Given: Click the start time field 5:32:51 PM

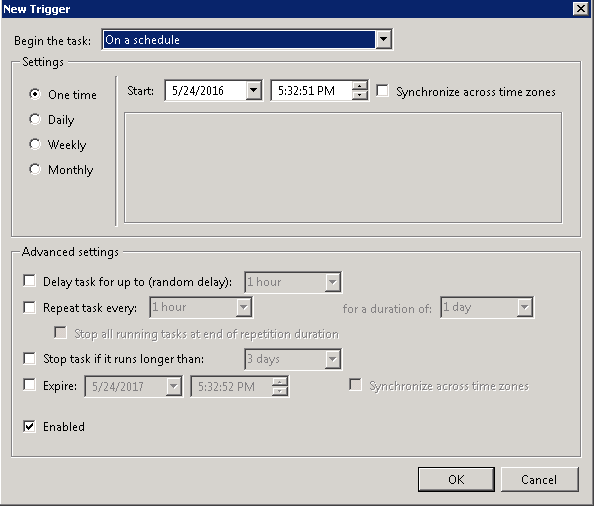Looking at the screenshot, I should coord(312,91).
